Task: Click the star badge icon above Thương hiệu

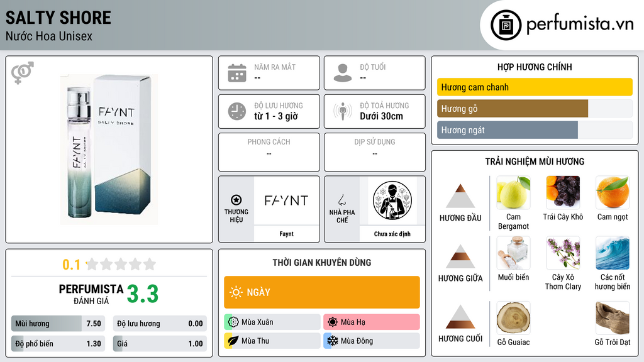Action: pos(236,200)
